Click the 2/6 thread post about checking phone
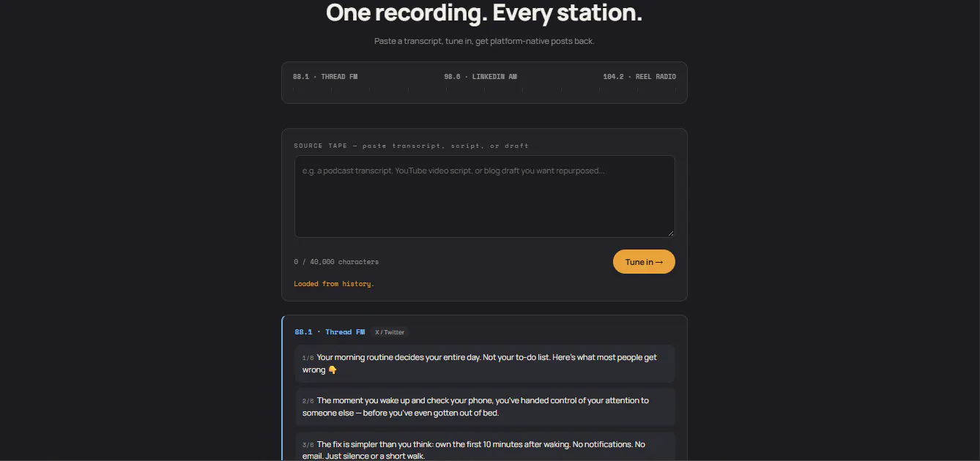 click(x=485, y=407)
